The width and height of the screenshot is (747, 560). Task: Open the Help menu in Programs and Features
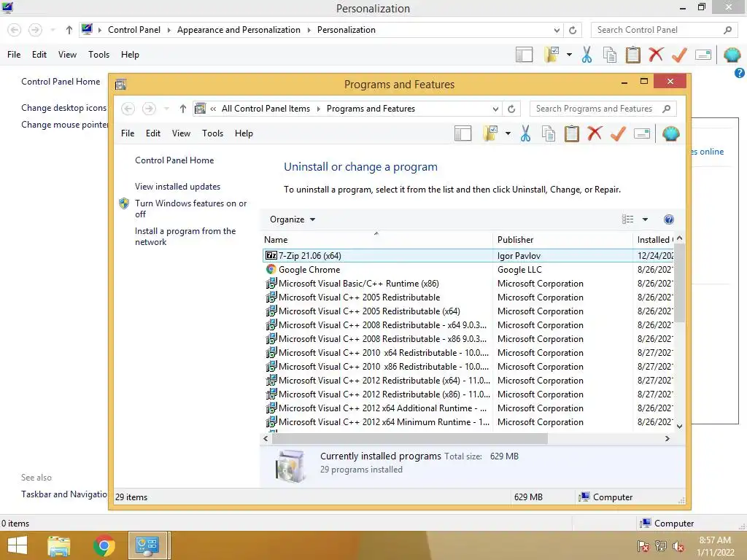coord(244,133)
